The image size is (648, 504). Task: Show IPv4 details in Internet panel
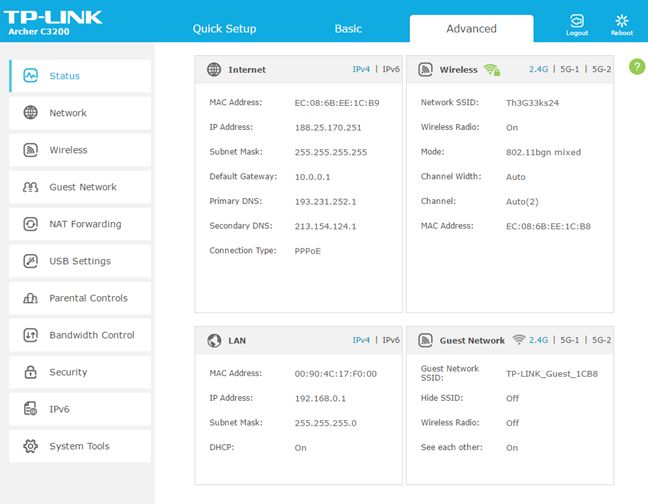361,69
